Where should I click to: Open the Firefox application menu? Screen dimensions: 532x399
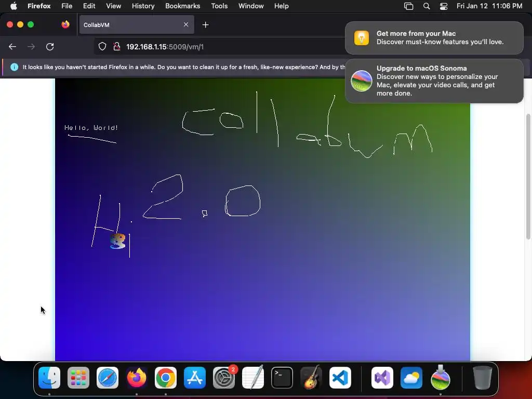click(x=39, y=6)
